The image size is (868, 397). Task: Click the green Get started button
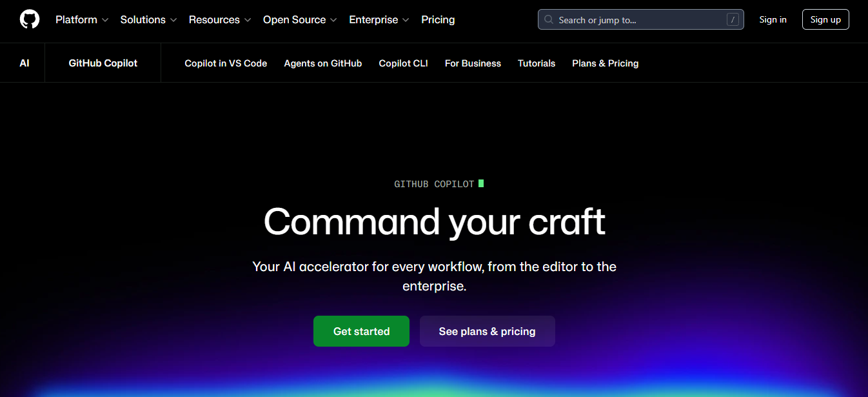point(361,331)
